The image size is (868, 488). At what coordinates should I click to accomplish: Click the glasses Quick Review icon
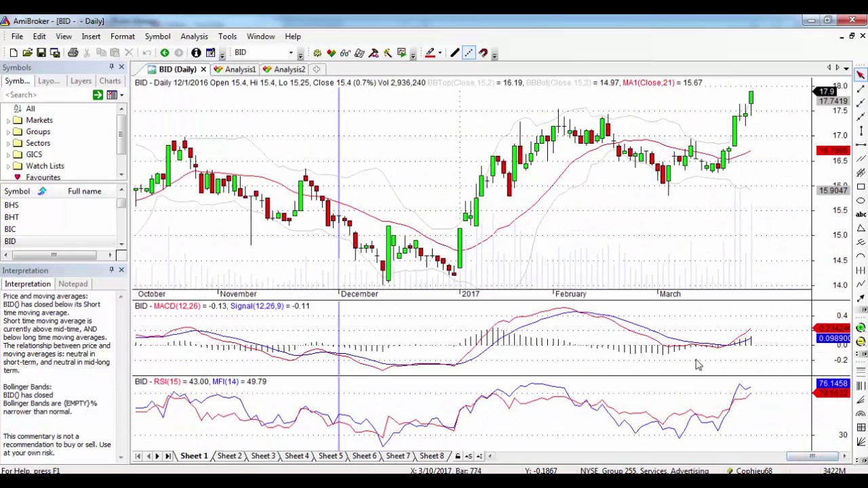[345, 53]
